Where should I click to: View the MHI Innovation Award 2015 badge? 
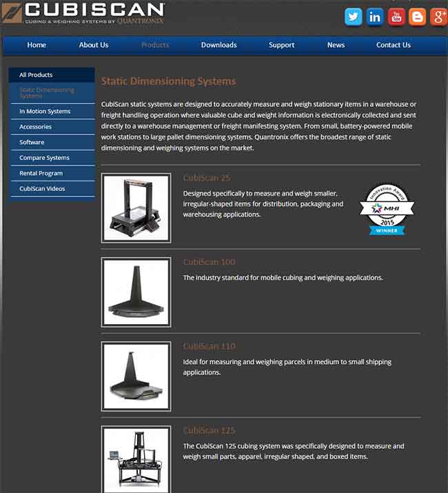387,209
